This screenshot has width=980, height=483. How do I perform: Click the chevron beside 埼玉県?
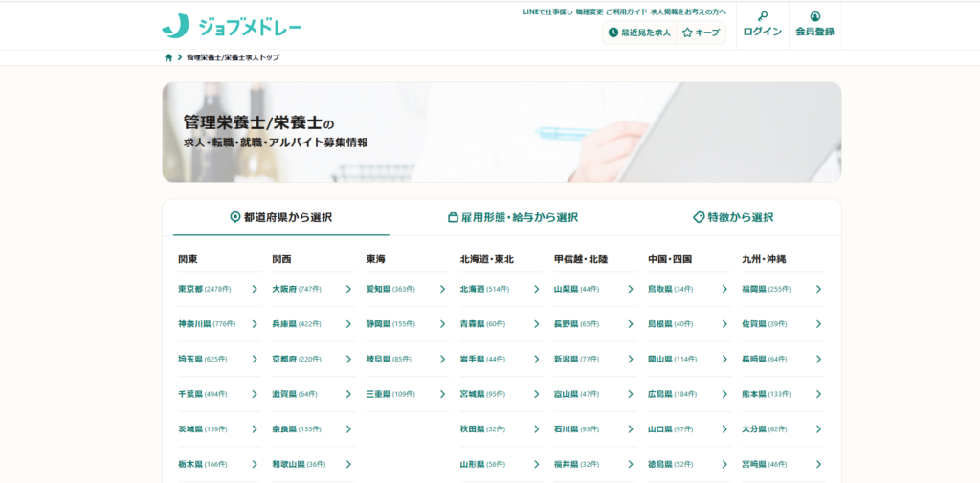[255, 359]
